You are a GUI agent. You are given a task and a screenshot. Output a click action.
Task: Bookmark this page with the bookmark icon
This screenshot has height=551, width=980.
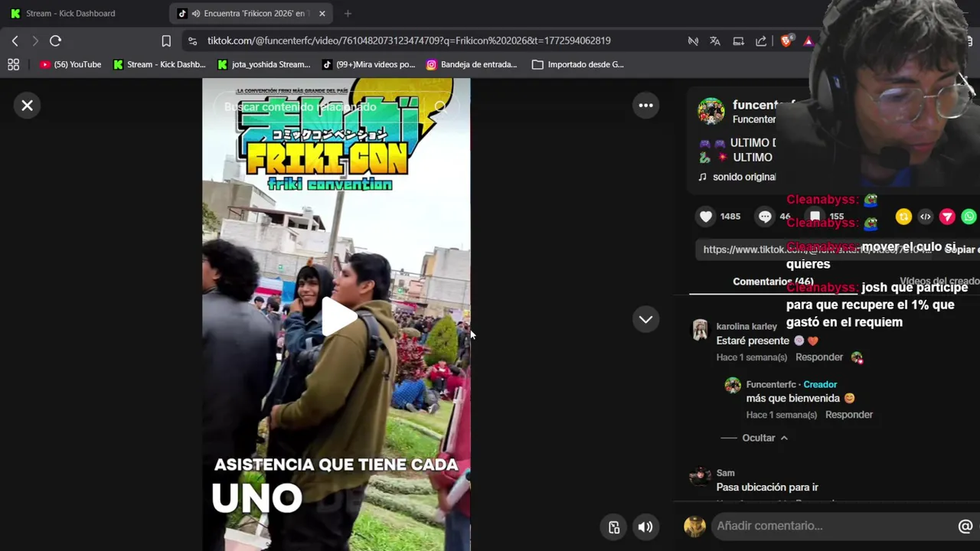166,41
